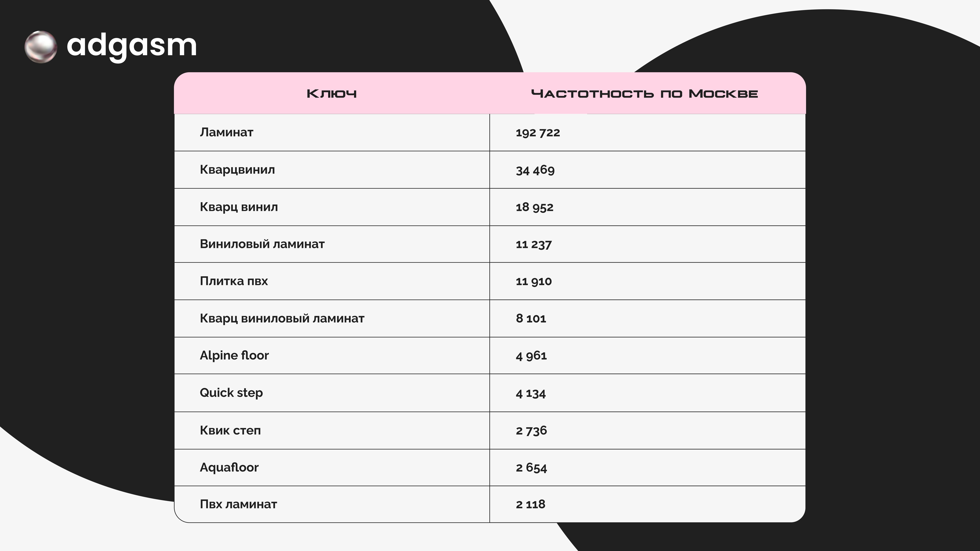Select the 8 101 frequency value
Image resolution: width=980 pixels, height=551 pixels.
click(x=531, y=318)
